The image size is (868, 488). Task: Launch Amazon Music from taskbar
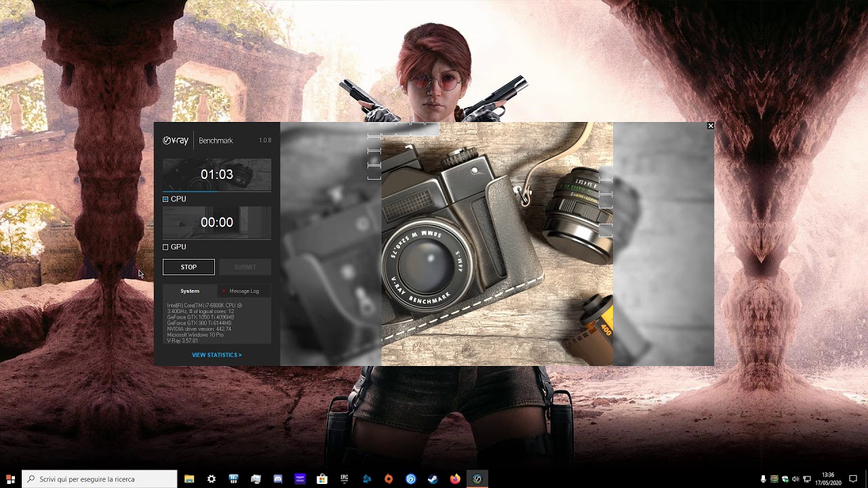(300, 479)
